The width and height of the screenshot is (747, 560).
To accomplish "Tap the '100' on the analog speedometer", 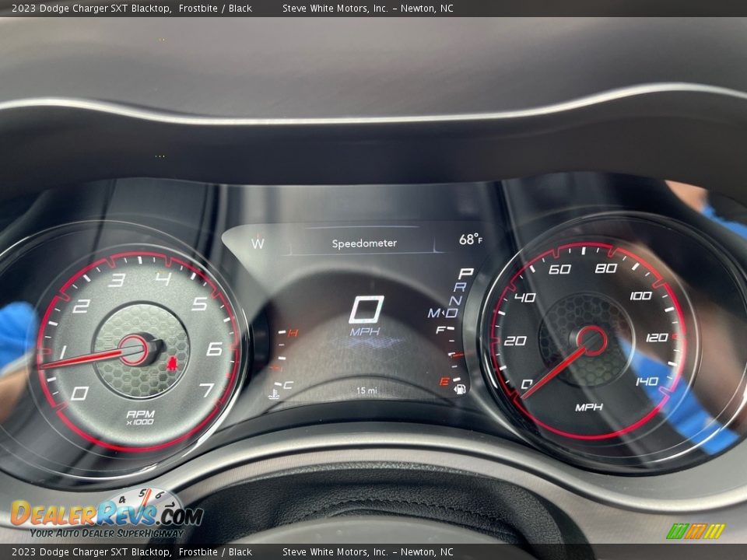I will [640, 296].
